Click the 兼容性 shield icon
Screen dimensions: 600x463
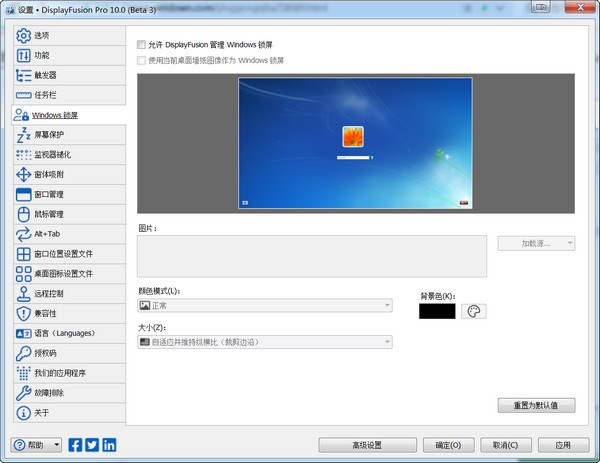23,314
